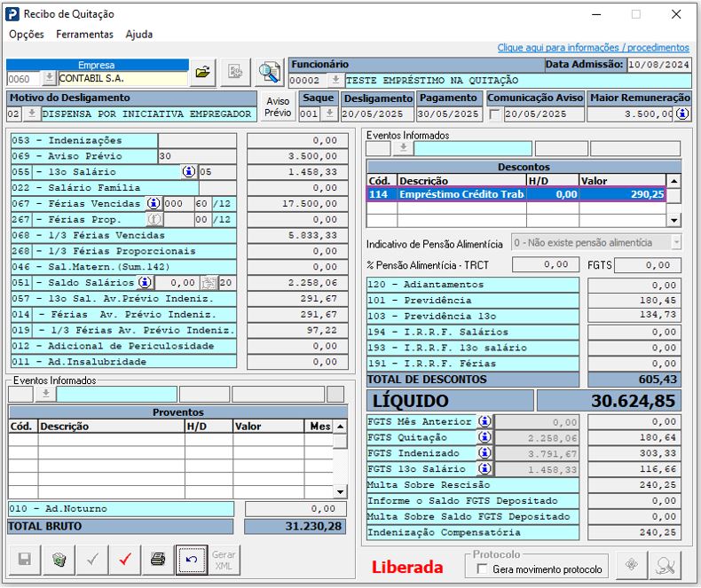
Task: Enable Gera movimento protocolo checkbox
Action: (482, 569)
